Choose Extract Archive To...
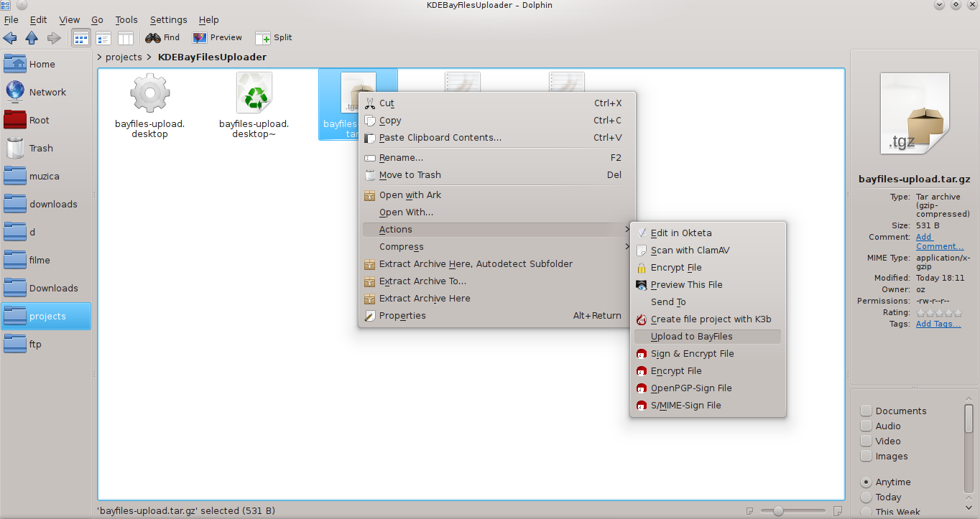 (496, 281)
